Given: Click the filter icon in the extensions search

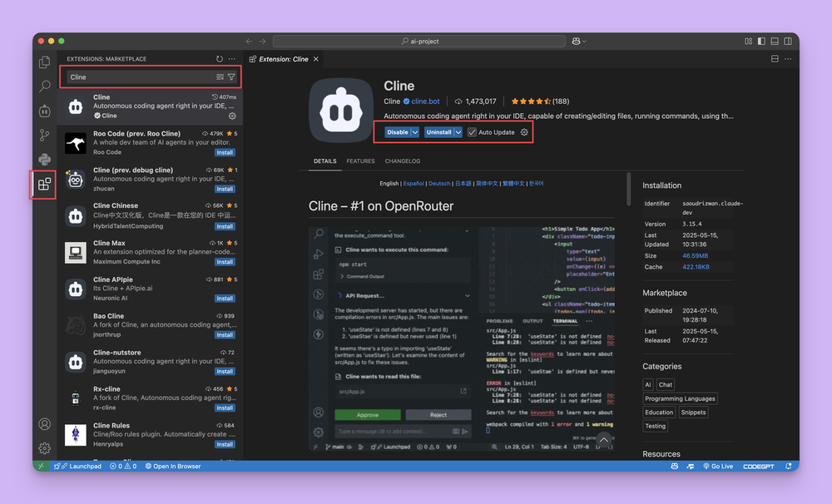Looking at the screenshot, I should (232, 77).
